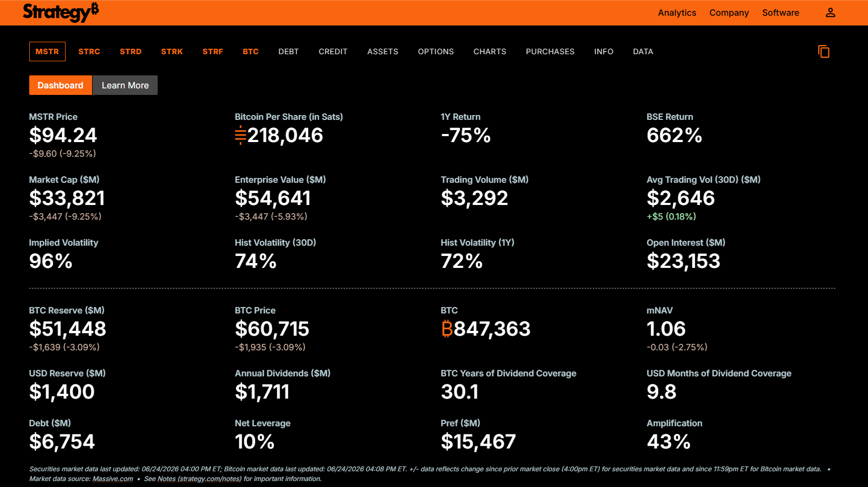Click the Bitcoin Per Share (in Sats) label
868x487 pixels.
pos(289,117)
